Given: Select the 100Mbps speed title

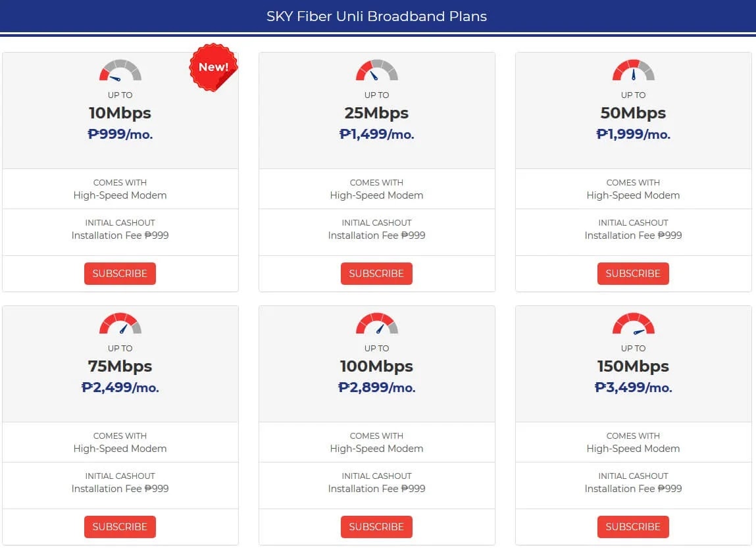Looking at the screenshot, I should [376, 366].
